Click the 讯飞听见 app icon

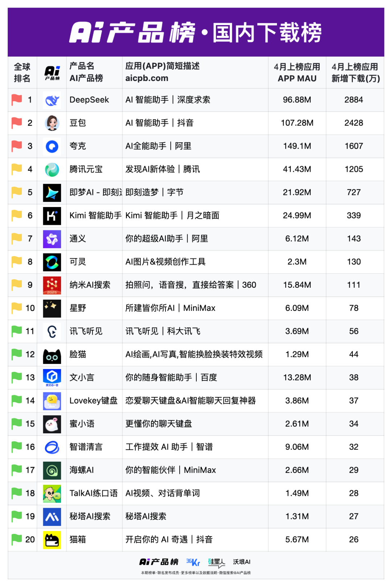(52, 332)
